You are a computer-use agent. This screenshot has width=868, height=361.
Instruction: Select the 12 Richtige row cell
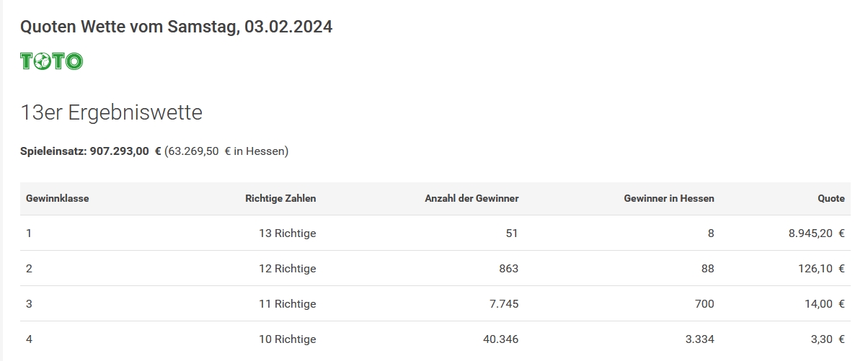coord(288,269)
